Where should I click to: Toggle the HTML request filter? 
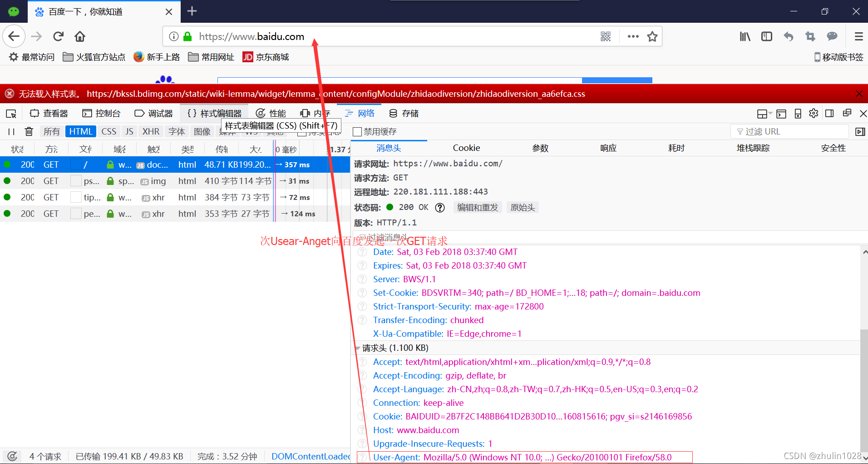click(81, 132)
